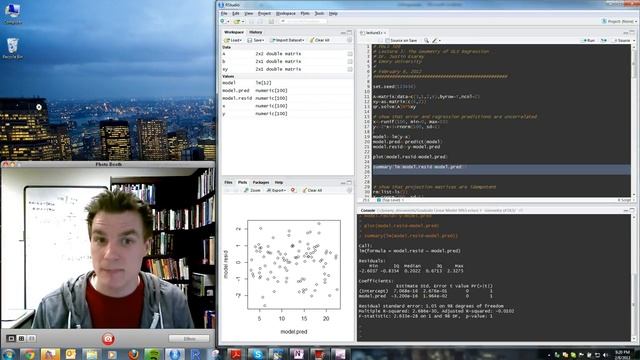Open the Project menu

264,13
